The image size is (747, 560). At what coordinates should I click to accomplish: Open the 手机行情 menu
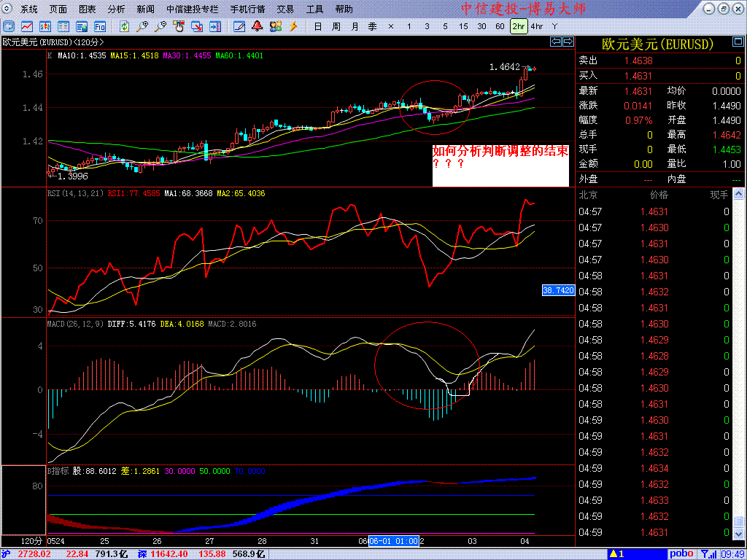coord(247,9)
